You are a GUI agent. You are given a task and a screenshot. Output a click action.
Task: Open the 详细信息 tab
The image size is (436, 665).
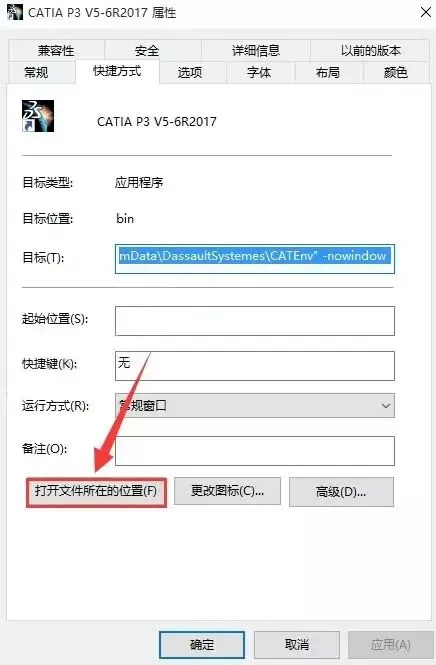tap(256, 50)
